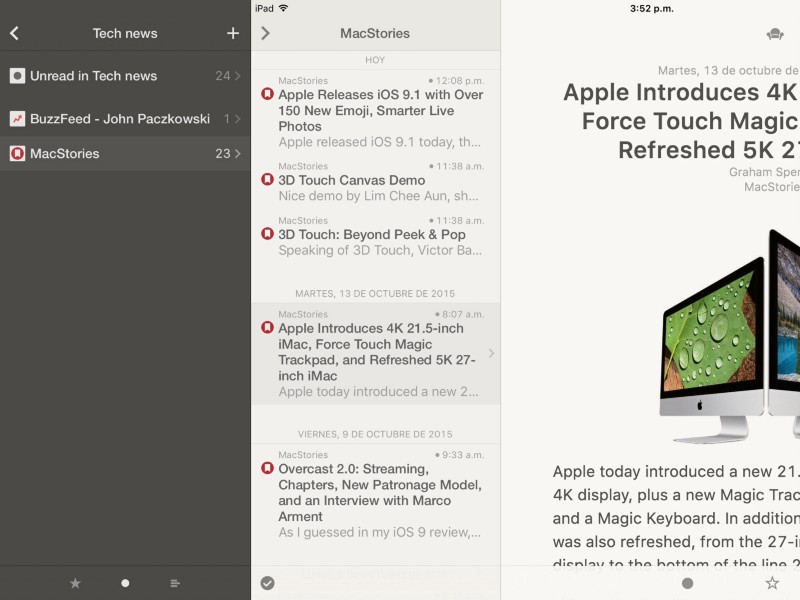Screen dimensions: 800x600
Task: Open Unread in Tech news smart stream
Action: click(125, 76)
